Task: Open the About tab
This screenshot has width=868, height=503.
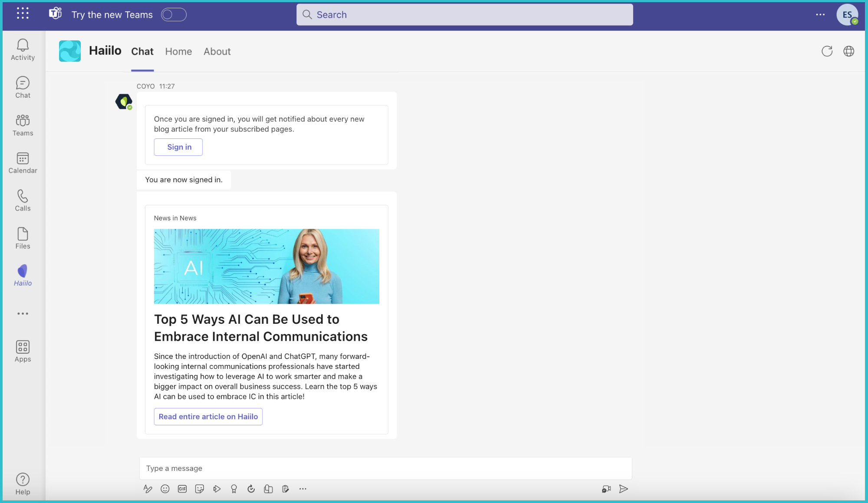Action: [x=217, y=51]
